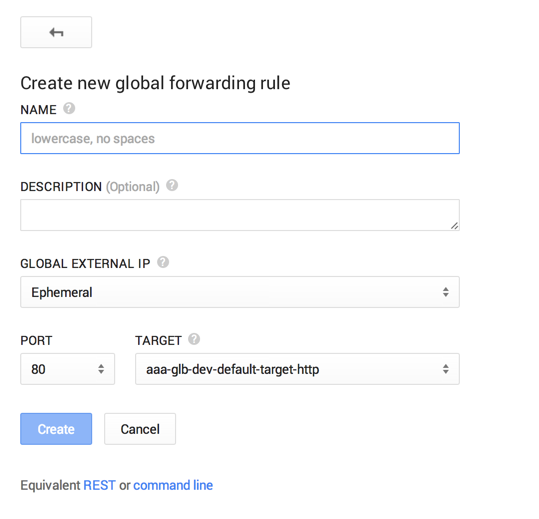The width and height of the screenshot is (539, 519).
Task: Open the equivalent REST link
Action: (99, 485)
